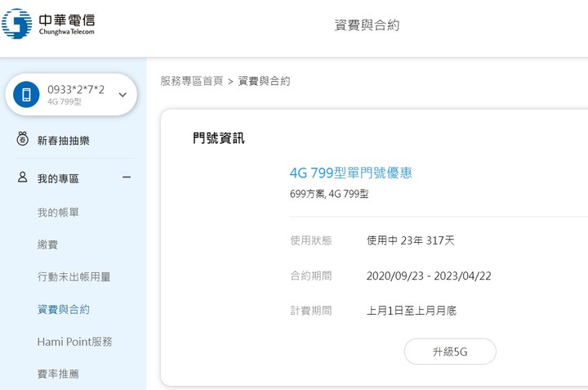Click the 計費期間 label

pyautogui.click(x=311, y=311)
